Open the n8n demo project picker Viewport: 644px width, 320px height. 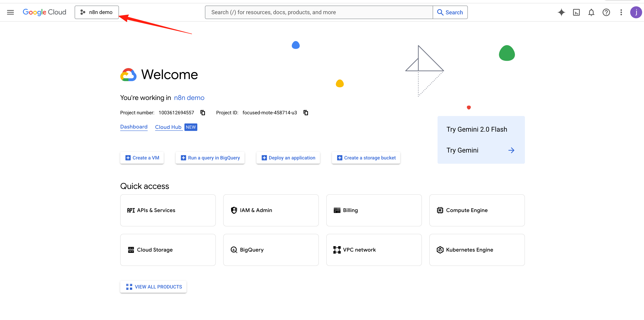97,12
